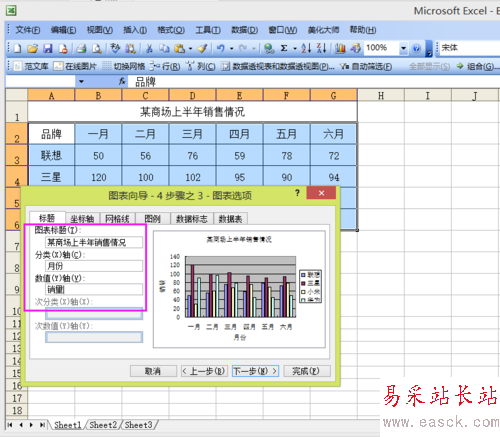500x437 pixels.
Task: Click 自动筛选 toolbar button
Action: point(366,66)
